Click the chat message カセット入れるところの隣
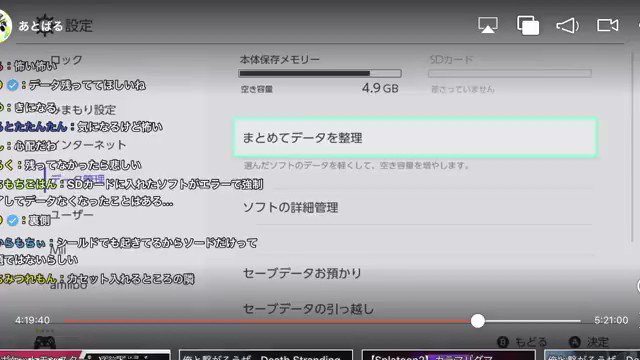640x360 pixels. tap(131, 279)
